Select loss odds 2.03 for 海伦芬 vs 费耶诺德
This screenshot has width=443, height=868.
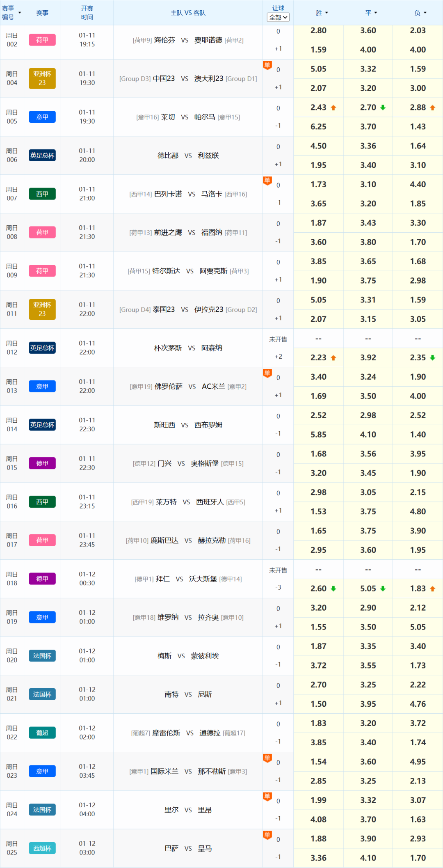click(418, 30)
